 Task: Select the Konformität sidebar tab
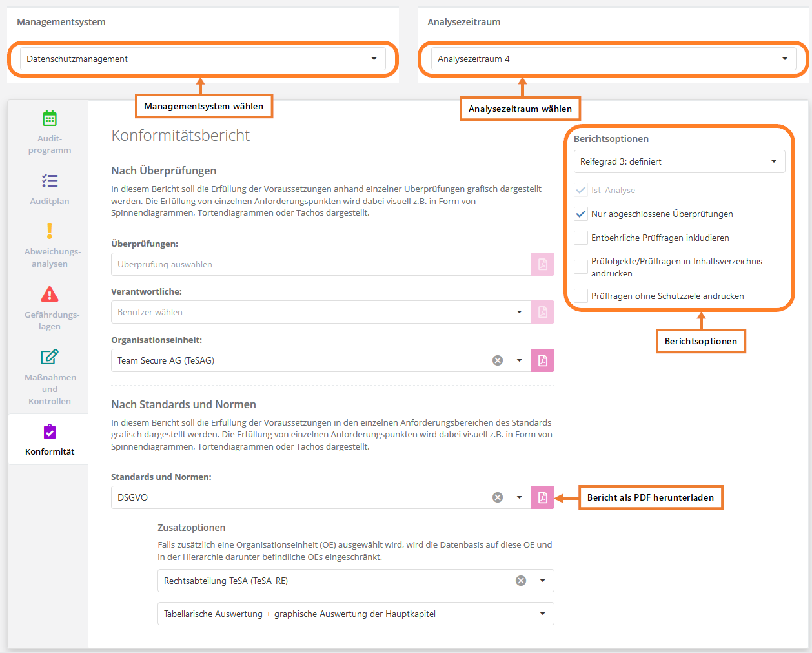click(x=50, y=439)
